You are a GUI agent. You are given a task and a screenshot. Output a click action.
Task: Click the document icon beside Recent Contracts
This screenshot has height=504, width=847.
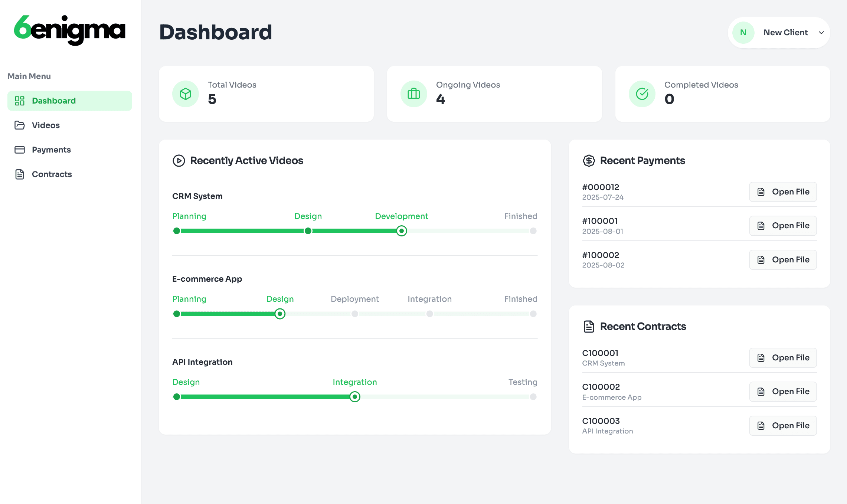tap(589, 327)
